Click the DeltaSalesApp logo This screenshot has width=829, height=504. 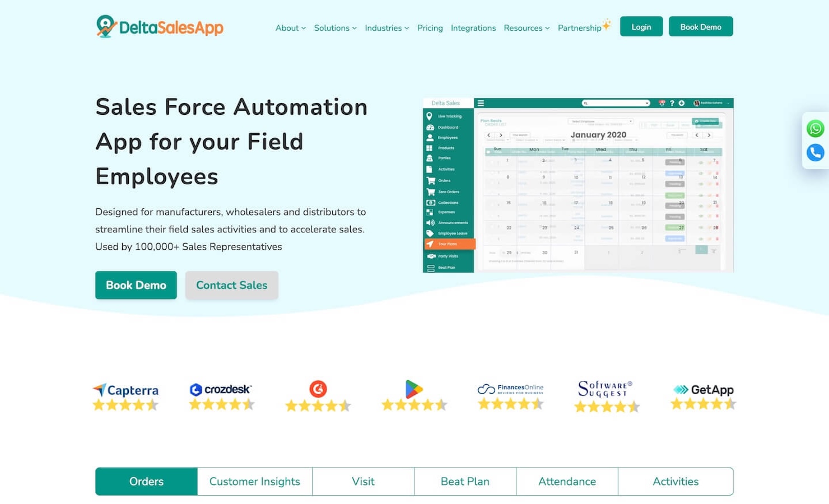coord(160,26)
